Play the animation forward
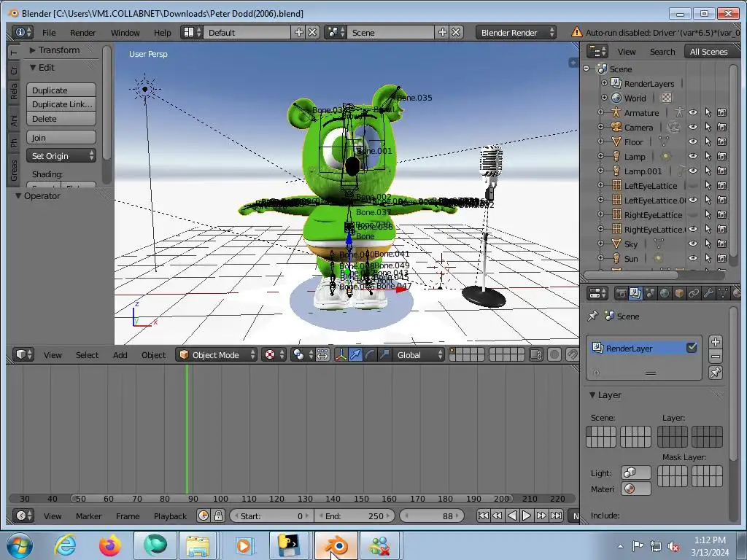Viewport: 747px width, 560px height. tap(527, 516)
